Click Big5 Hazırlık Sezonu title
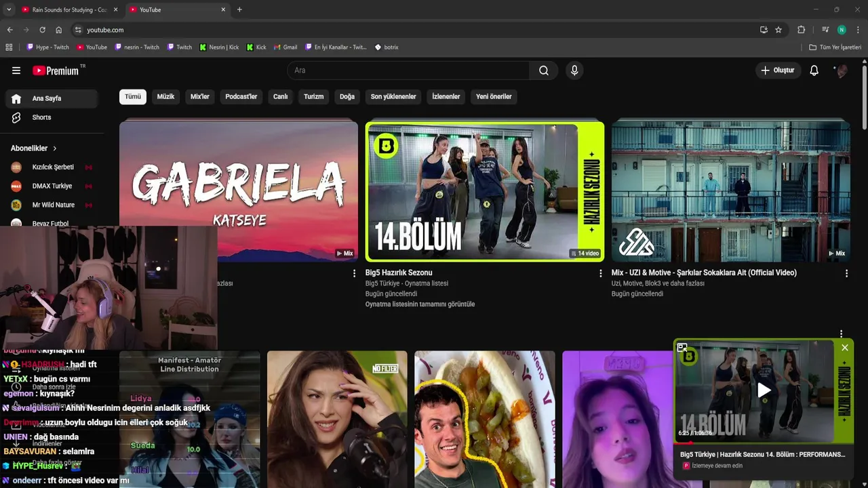The height and width of the screenshot is (488, 868). pos(399,272)
